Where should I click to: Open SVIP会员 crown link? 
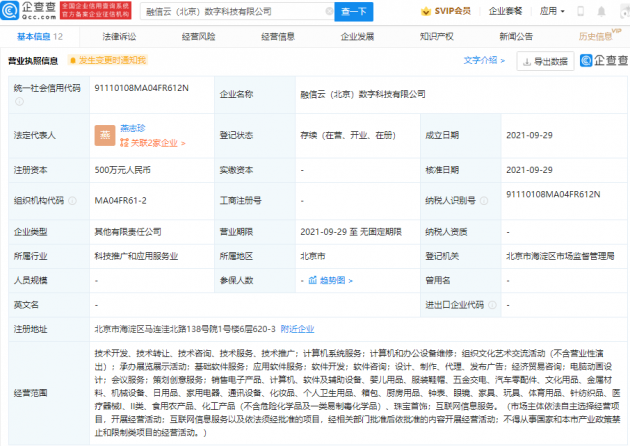coord(446,11)
